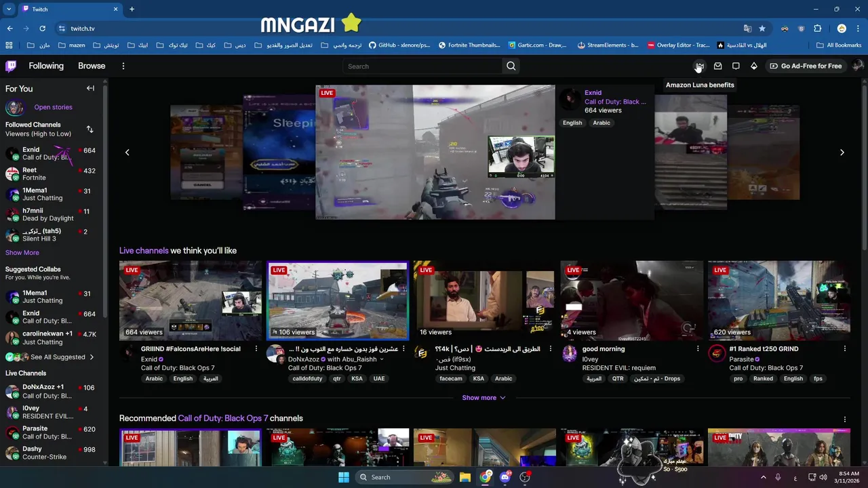Open the StreamElements bookmark
Screen dimensions: 868x488
click(608, 45)
